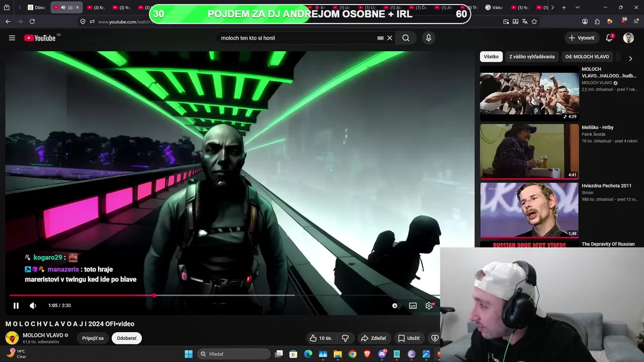Mute the video with the speaker icon
Screen dimensions: 644x362
pos(33,306)
